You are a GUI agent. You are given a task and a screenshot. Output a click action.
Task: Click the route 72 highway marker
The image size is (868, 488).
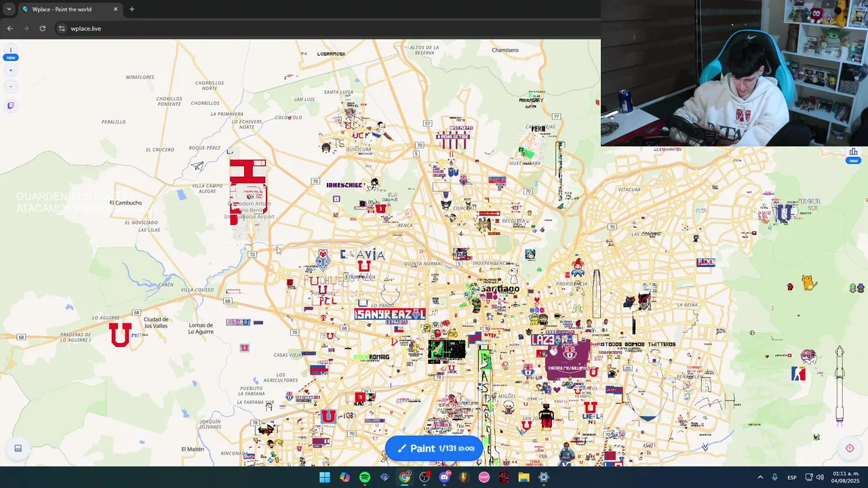coord(252,254)
